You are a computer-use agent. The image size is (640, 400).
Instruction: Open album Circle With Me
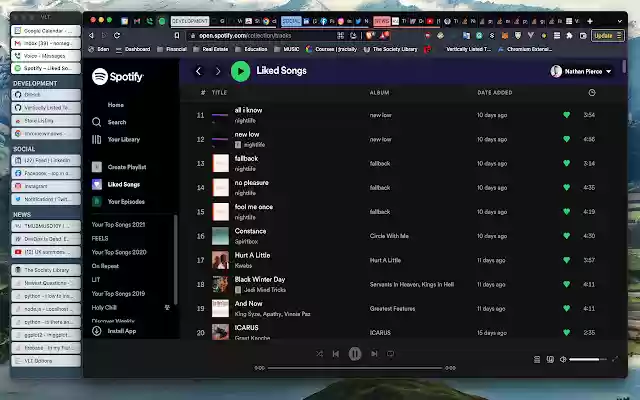pos(389,236)
